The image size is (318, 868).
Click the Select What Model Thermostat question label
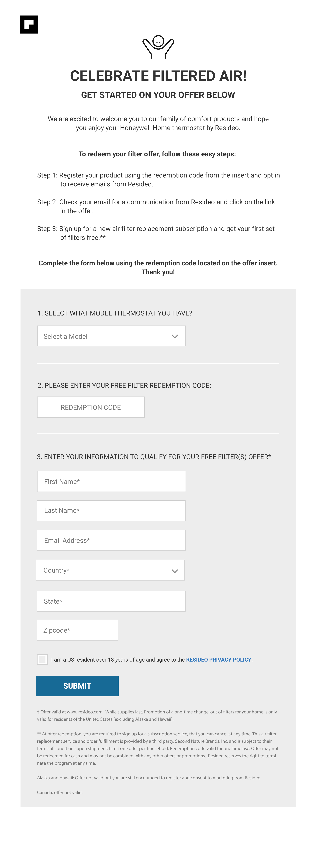click(x=115, y=313)
